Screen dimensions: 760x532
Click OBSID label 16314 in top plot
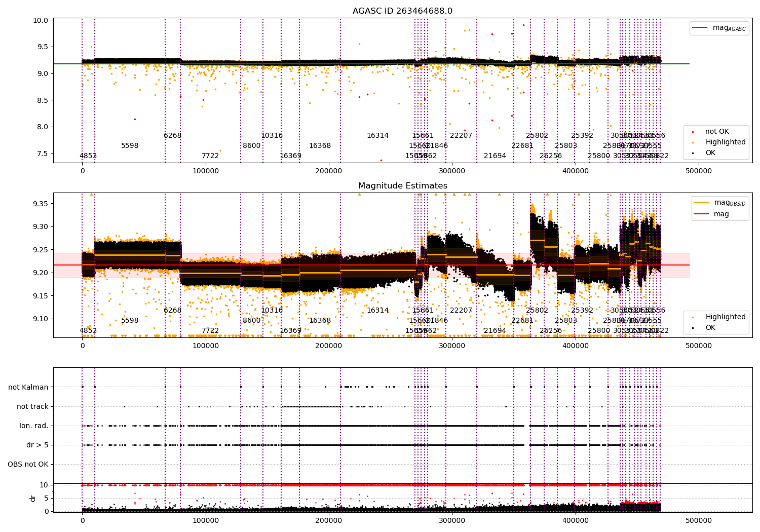tap(378, 136)
